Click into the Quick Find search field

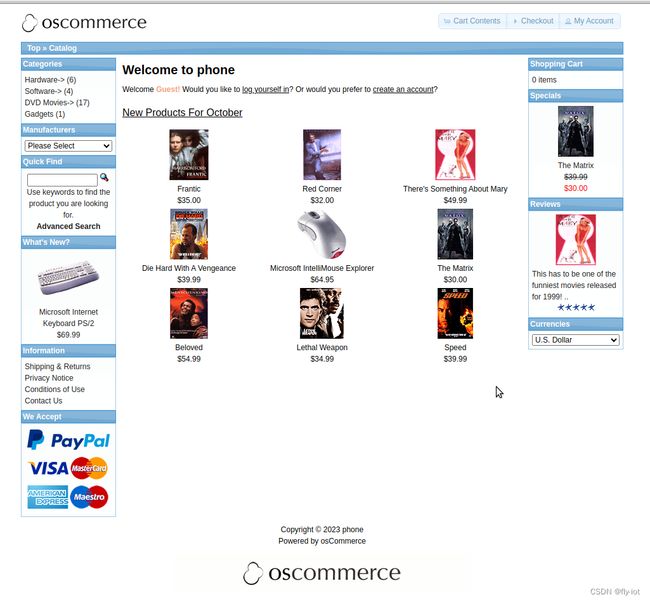click(x=62, y=180)
